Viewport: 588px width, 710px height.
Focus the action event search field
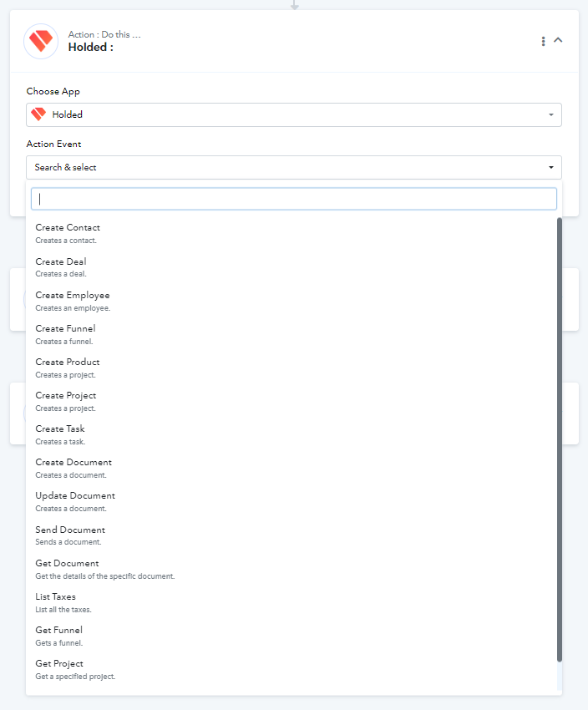pyautogui.click(x=294, y=199)
